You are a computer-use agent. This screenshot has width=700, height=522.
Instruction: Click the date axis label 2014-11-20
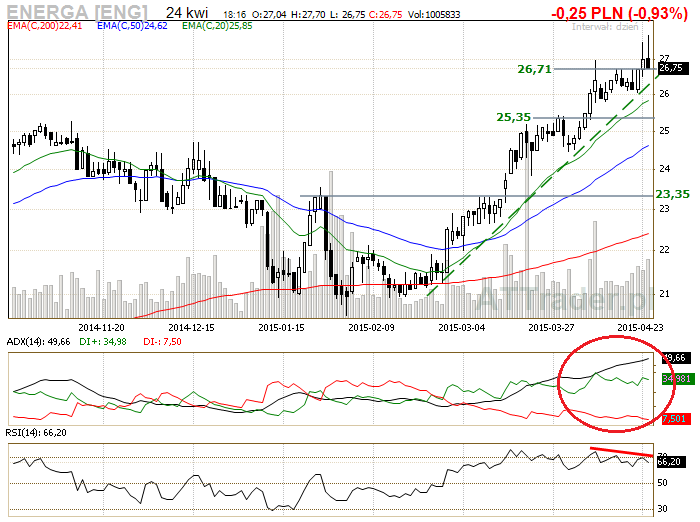click(x=101, y=327)
